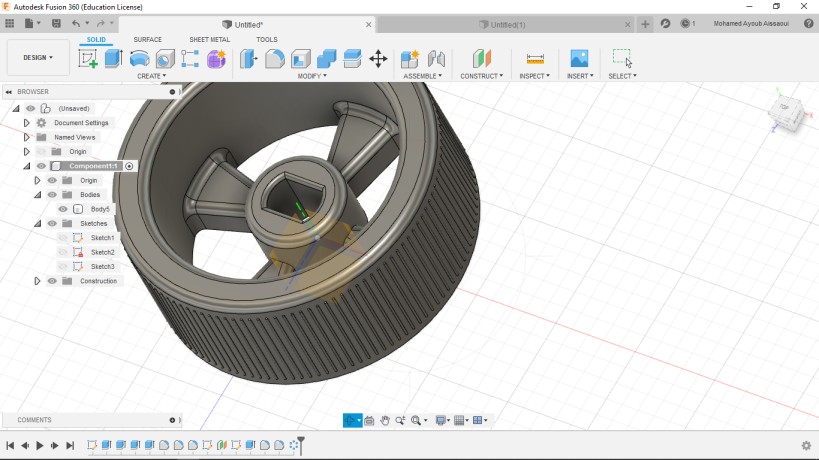The image size is (819, 460).
Task: Collapse the BROWSER panel arrows
Action: [8, 92]
